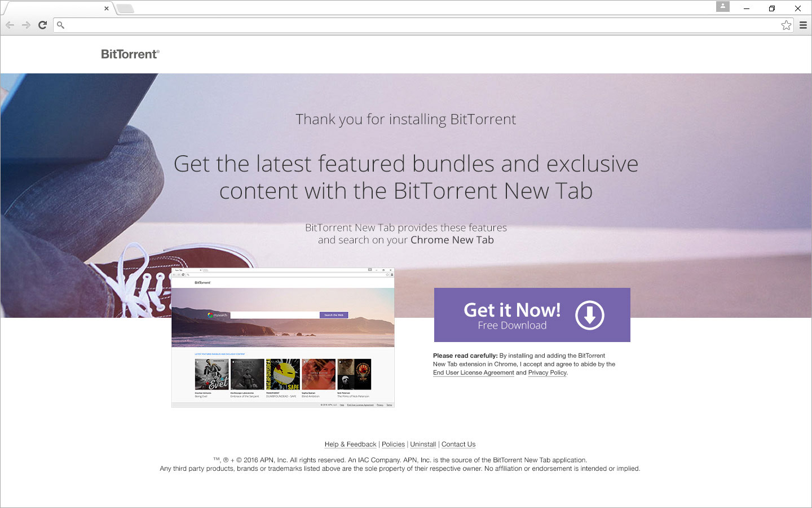Viewport: 812px width, 508px height.
Task: Click the Uninstall footer link
Action: (423, 444)
